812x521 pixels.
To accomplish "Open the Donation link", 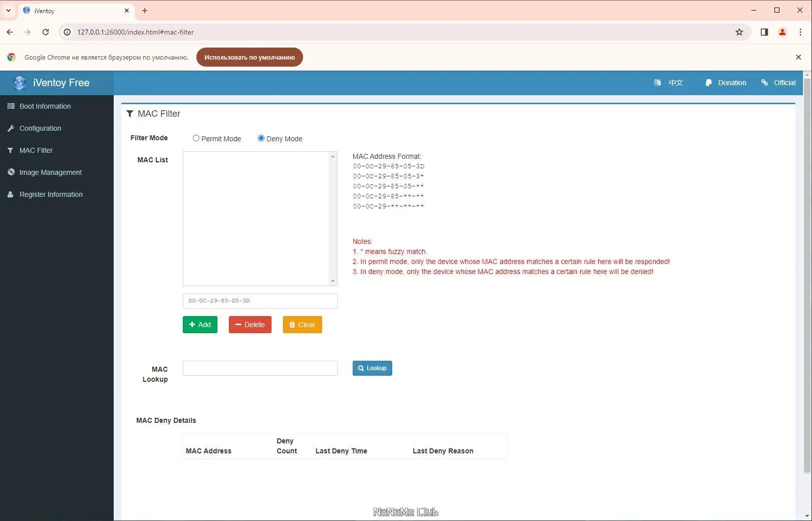I will (726, 83).
